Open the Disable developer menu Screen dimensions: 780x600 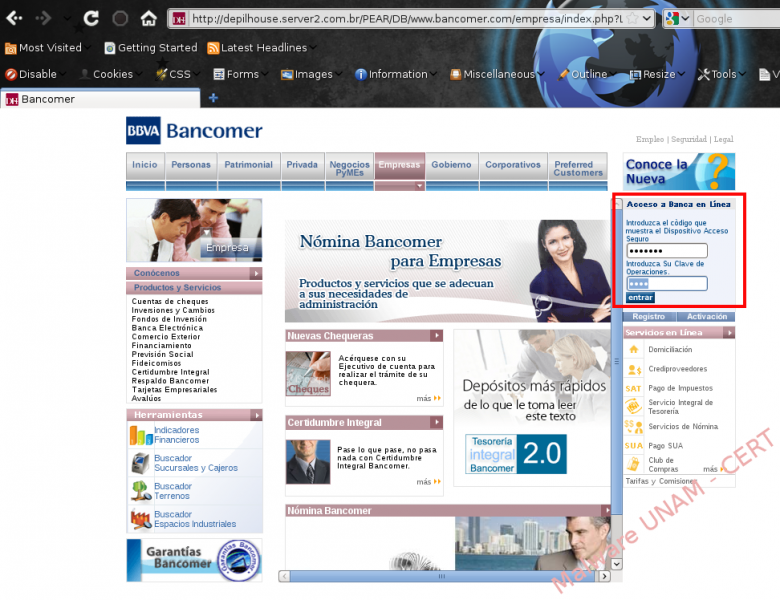click(x=34, y=74)
